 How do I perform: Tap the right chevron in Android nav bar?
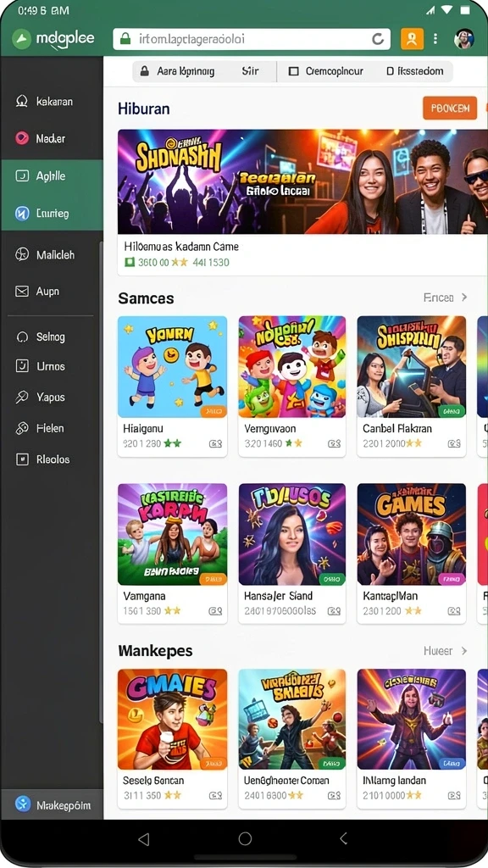pos(344,838)
